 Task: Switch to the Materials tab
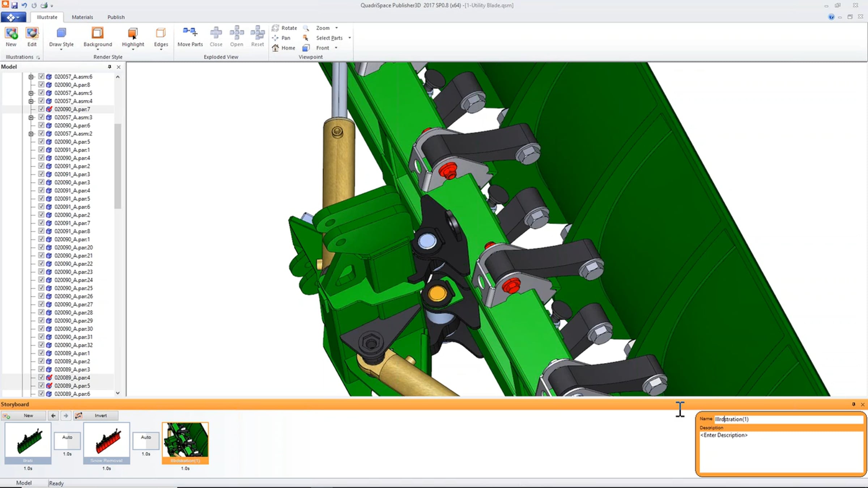(82, 17)
